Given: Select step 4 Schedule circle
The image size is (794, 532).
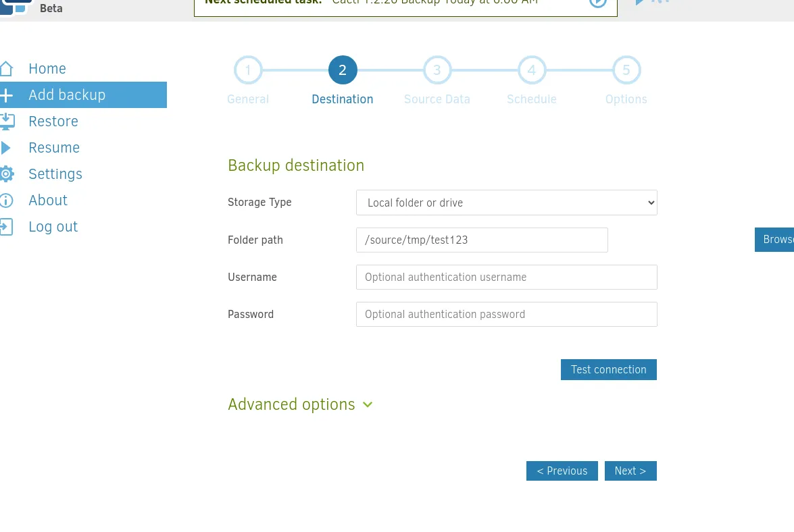Looking at the screenshot, I should click(532, 70).
